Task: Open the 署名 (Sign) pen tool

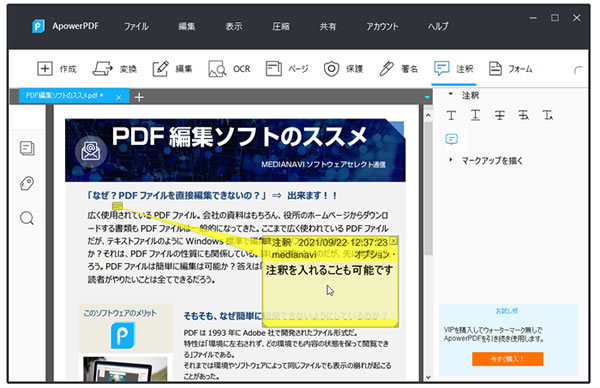Action: [398, 69]
